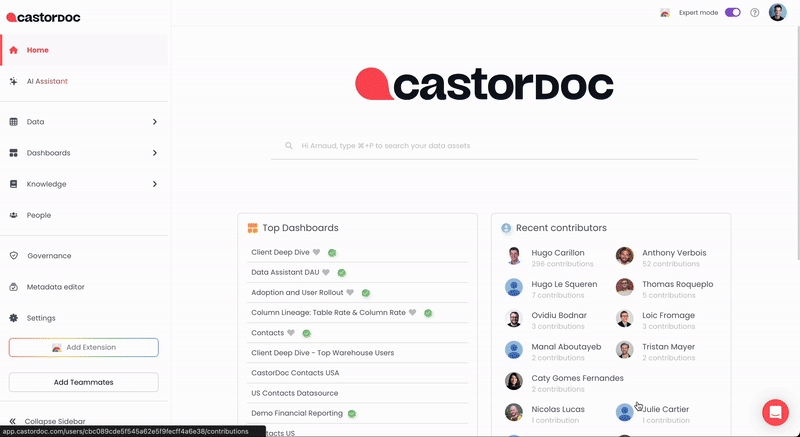Favorite the Contacts dashboard heart
Screen dimensions: 800x437
pyautogui.click(x=291, y=333)
